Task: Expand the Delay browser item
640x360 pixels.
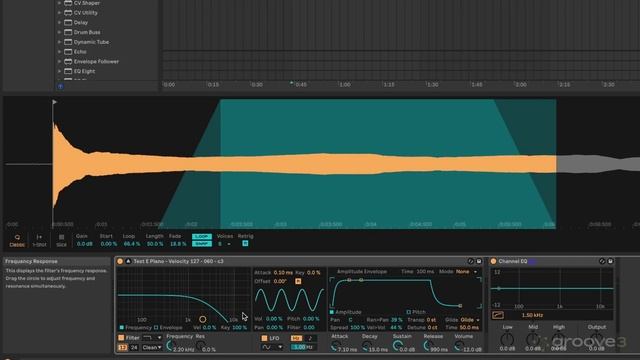Action: pos(59,22)
